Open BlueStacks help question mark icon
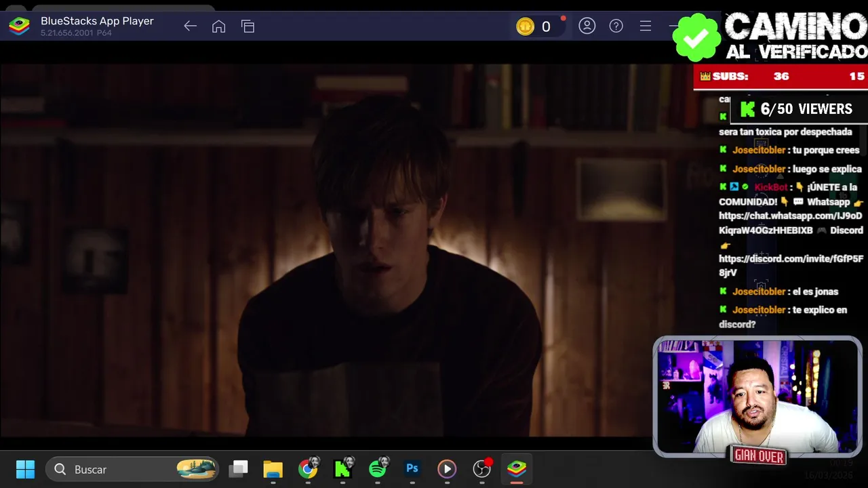The height and width of the screenshot is (488, 868). (616, 26)
